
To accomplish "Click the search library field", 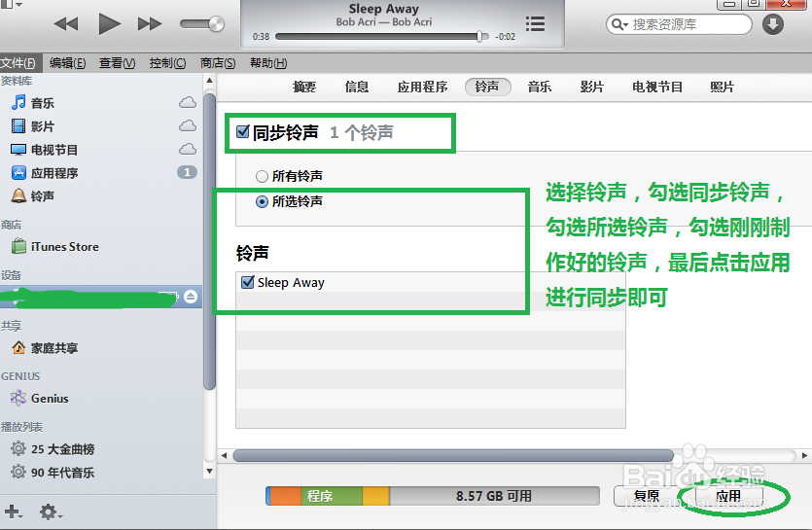I will tap(679, 24).
